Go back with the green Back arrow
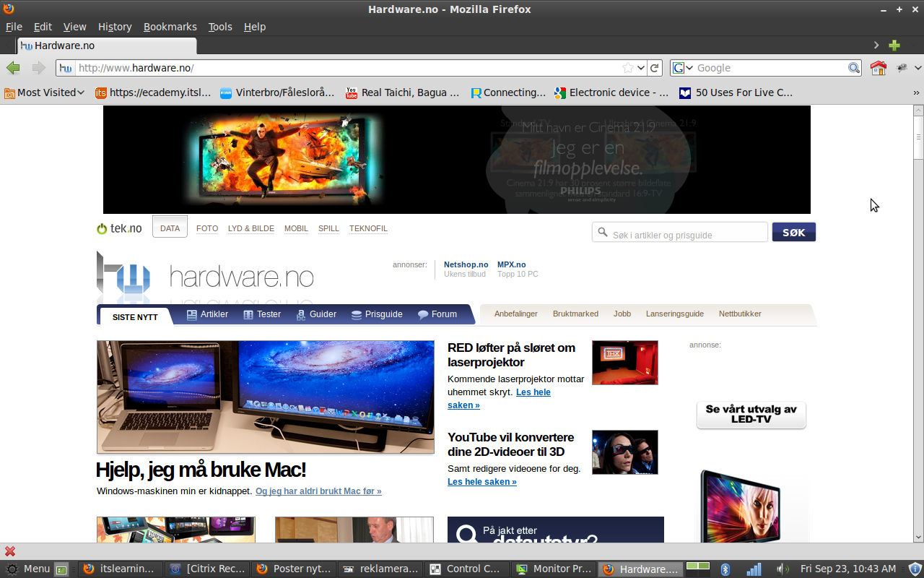 (x=13, y=68)
